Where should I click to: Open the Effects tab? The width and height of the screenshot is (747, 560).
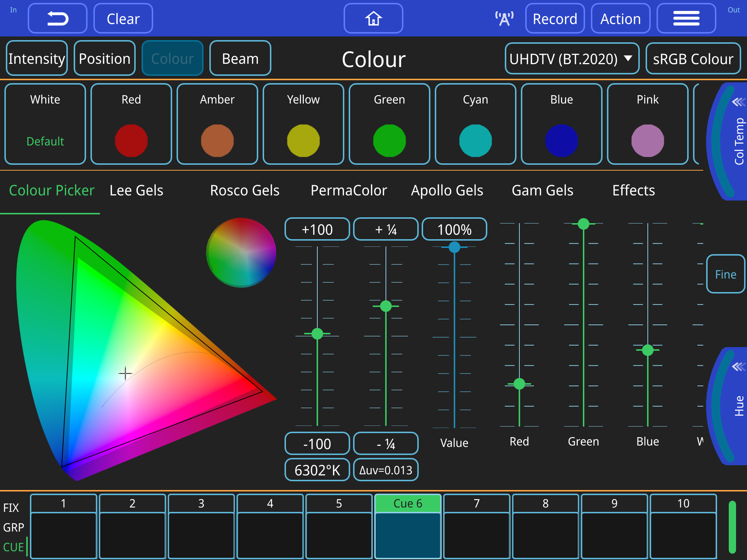pos(634,190)
